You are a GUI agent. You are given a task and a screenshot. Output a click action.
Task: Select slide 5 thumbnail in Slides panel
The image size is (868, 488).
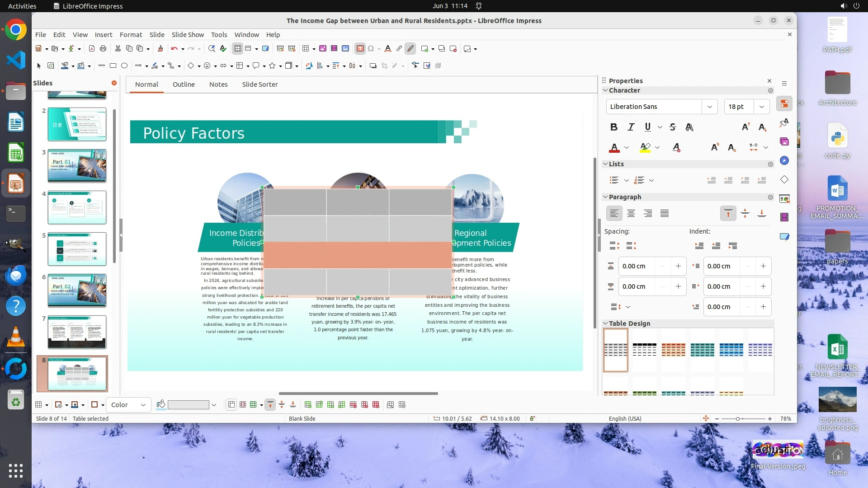click(77, 249)
